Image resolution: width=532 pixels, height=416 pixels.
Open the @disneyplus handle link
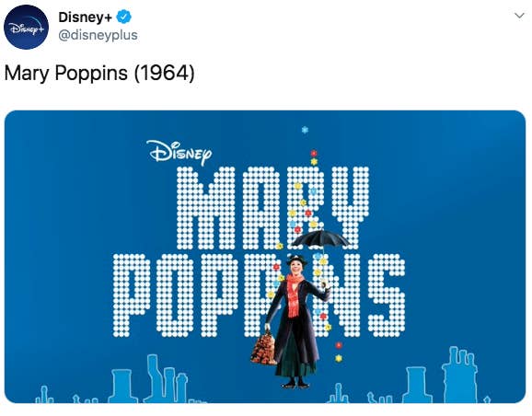[x=98, y=35]
